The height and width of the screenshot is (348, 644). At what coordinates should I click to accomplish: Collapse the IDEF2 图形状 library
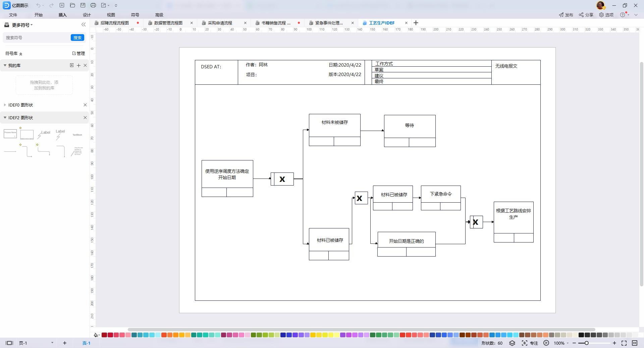(x=20, y=118)
